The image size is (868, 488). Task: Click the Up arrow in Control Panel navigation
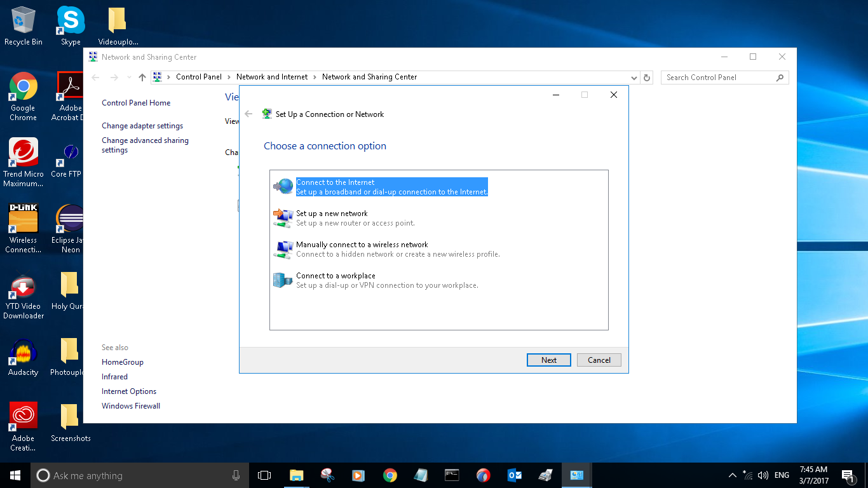pos(142,78)
